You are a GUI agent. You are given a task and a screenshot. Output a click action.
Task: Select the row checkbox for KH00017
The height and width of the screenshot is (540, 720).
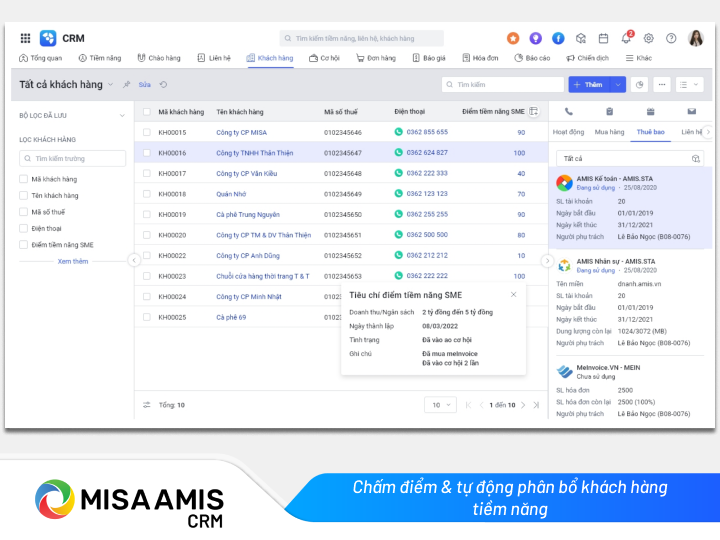click(147, 173)
